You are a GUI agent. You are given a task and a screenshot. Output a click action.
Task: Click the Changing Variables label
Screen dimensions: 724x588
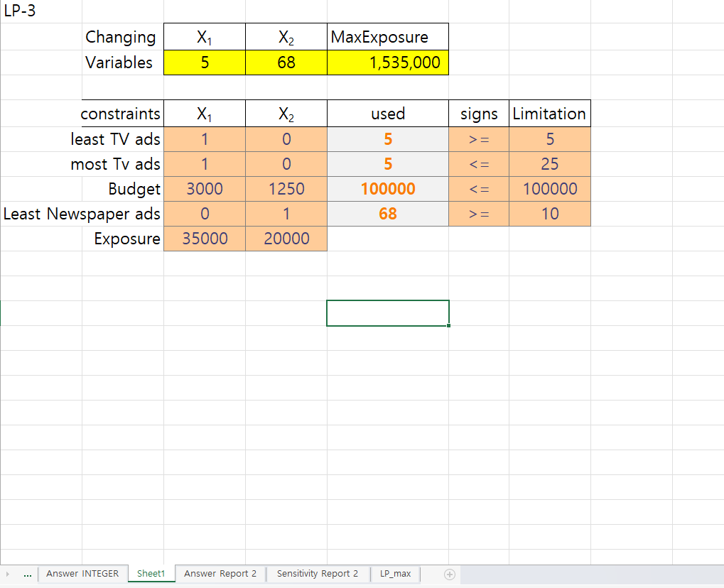point(121,50)
